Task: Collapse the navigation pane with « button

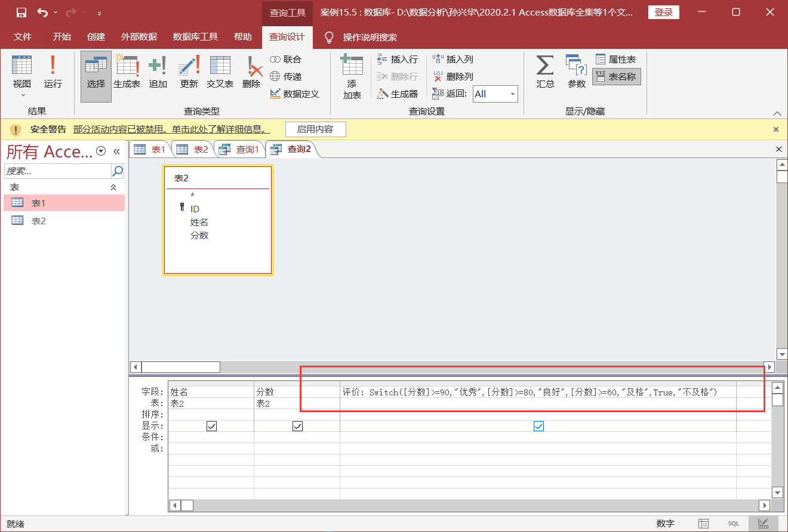Action: (117, 151)
